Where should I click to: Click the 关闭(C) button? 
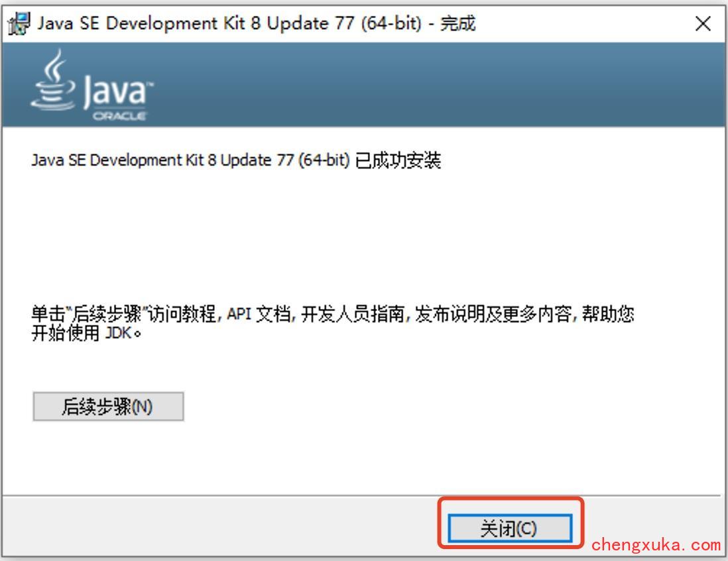(x=510, y=528)
